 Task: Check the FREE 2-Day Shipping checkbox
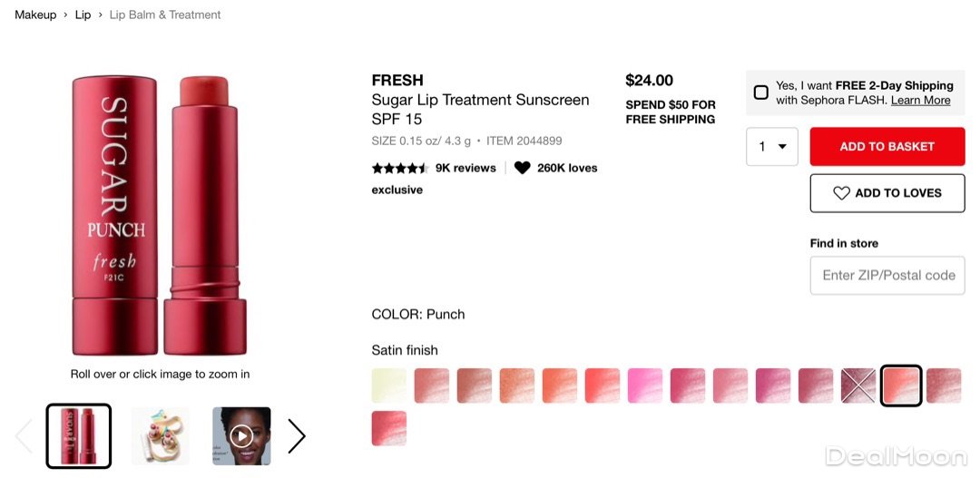coord(761,93)
